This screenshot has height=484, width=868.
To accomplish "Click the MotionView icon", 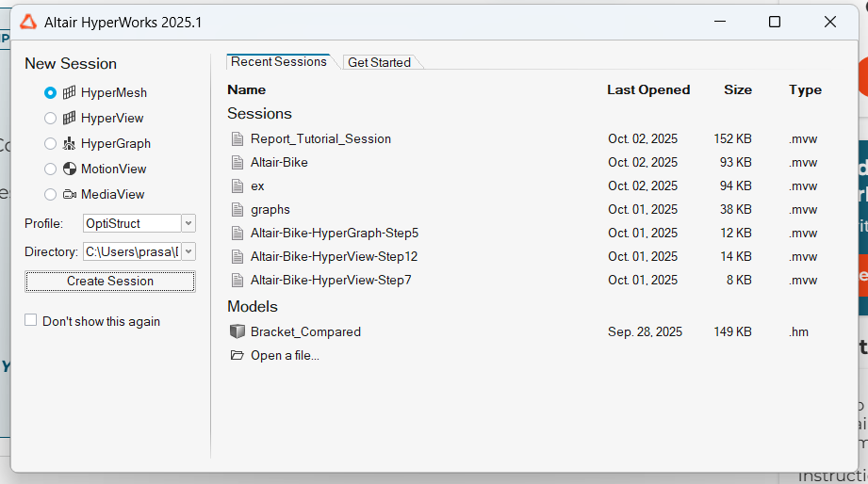I will (x=69, y=169).
